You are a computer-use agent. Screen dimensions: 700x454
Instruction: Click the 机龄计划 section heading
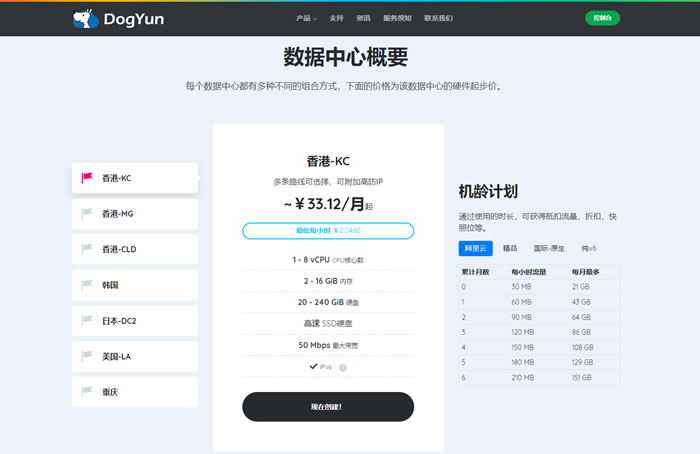488,192
